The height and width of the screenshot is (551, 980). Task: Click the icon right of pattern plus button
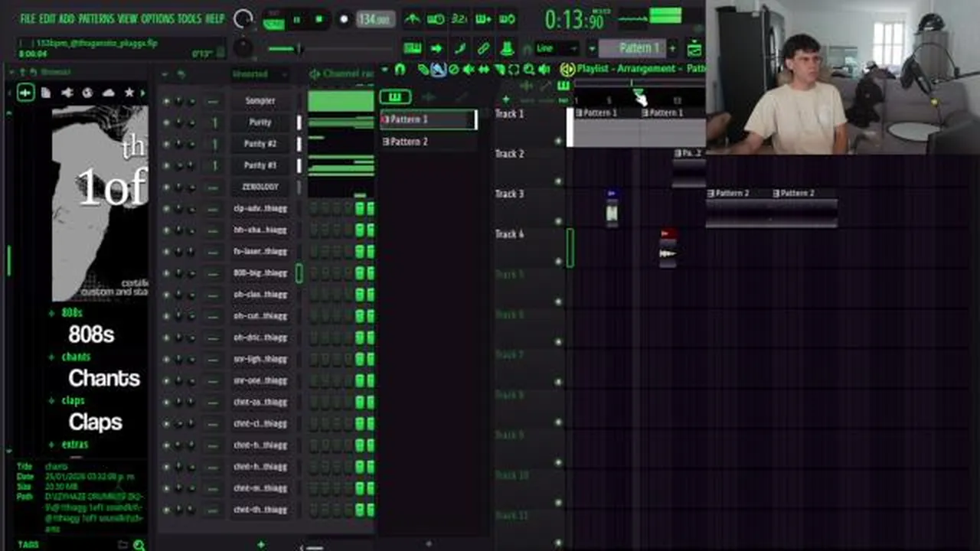point(694,49)
